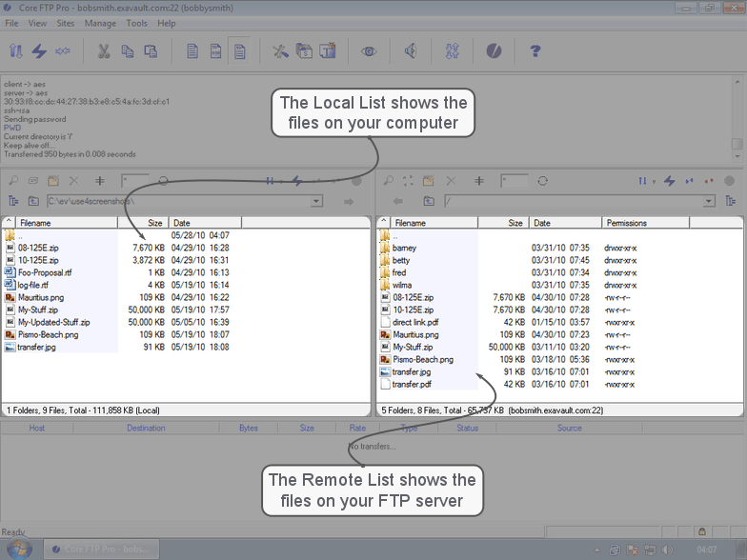Click the Host column in transfer queue
The height and width of the screenshot is (560, 747).
pyautogui.click(x=36, y=428)
